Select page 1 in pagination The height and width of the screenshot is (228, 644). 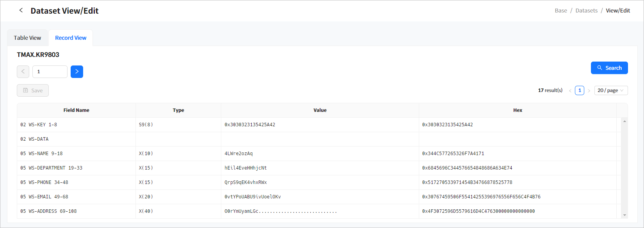click(x=580, y=90)
